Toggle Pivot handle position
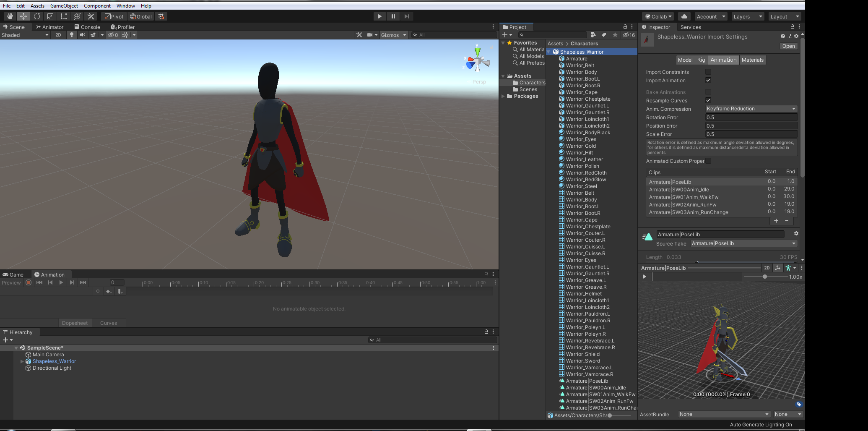The image size is (868, 431). click(114, 16)
